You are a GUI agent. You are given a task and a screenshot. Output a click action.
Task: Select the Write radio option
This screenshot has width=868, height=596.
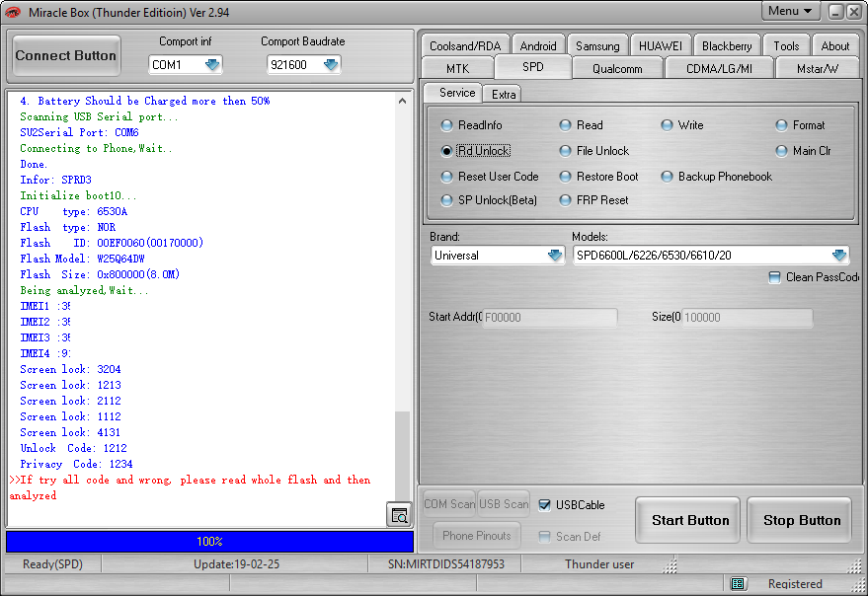682,125
